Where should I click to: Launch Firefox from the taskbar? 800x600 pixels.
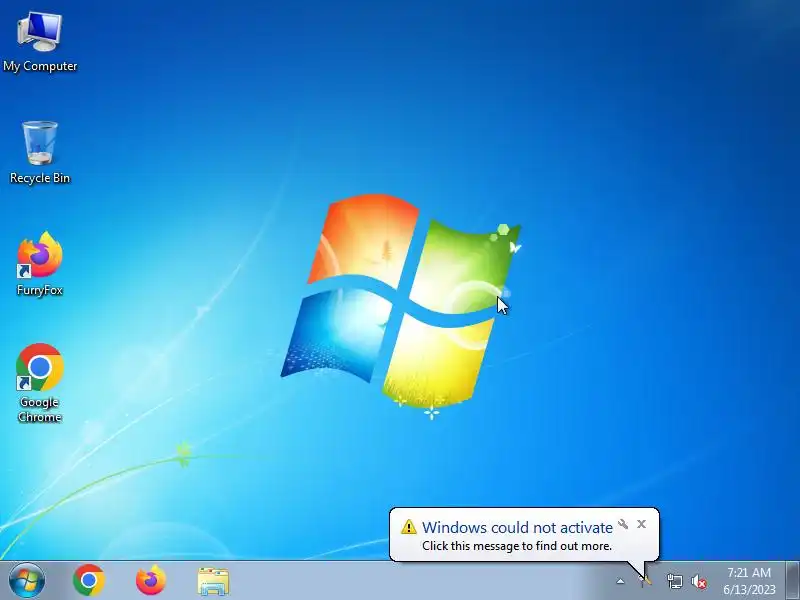click(151, 581)
